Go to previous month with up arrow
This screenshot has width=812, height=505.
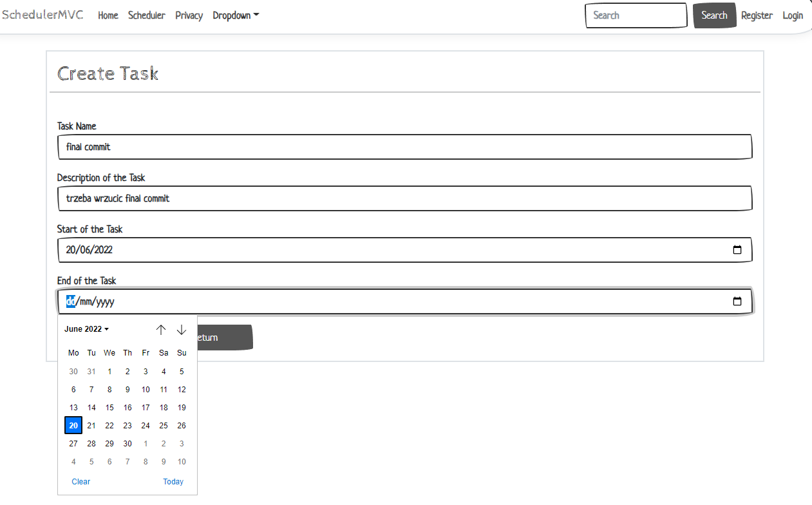(x=161, y=329)
